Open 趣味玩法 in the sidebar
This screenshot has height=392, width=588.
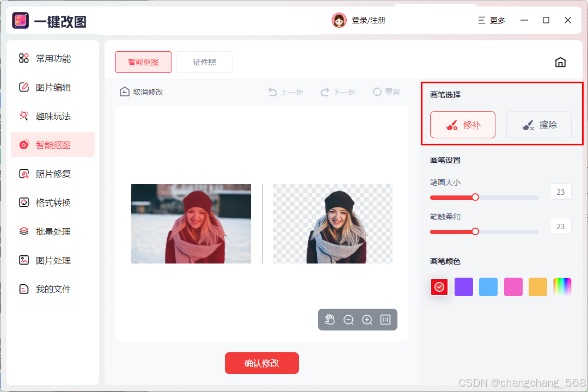click(52, 116)
